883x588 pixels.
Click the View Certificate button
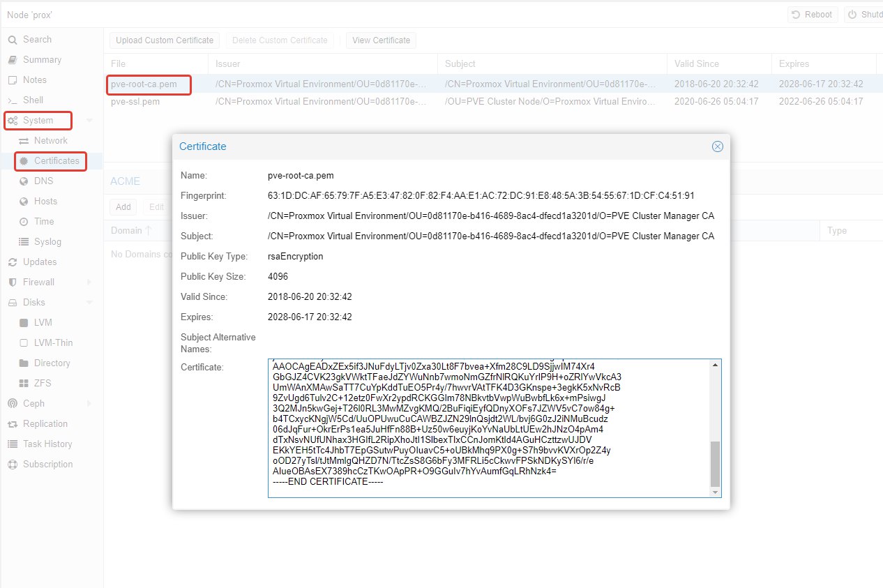coord(382,40)
